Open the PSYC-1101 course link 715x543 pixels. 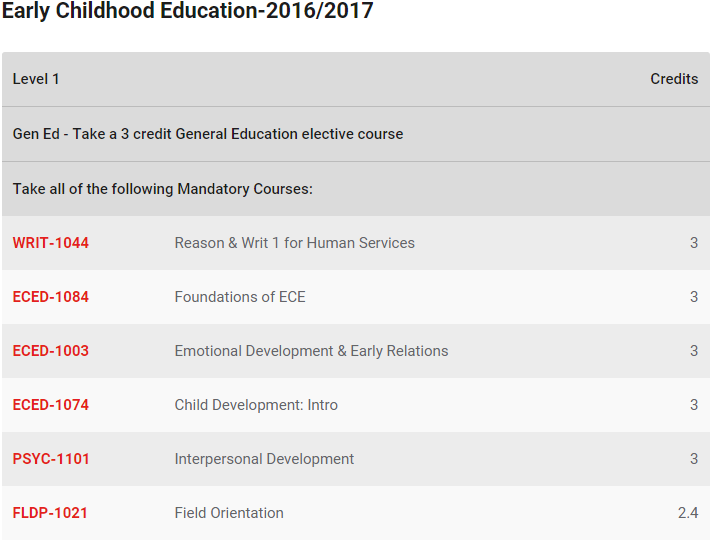pyautogui.click(x=51, y=459)
